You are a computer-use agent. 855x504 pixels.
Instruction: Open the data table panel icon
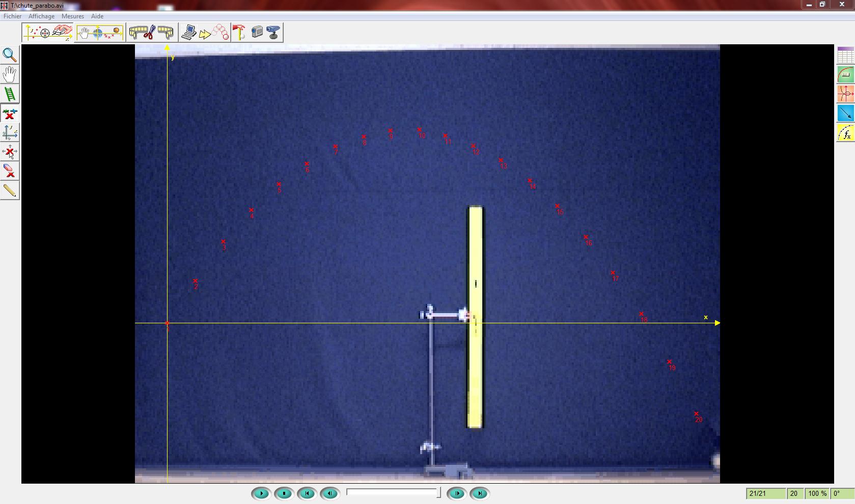point(845,55)
